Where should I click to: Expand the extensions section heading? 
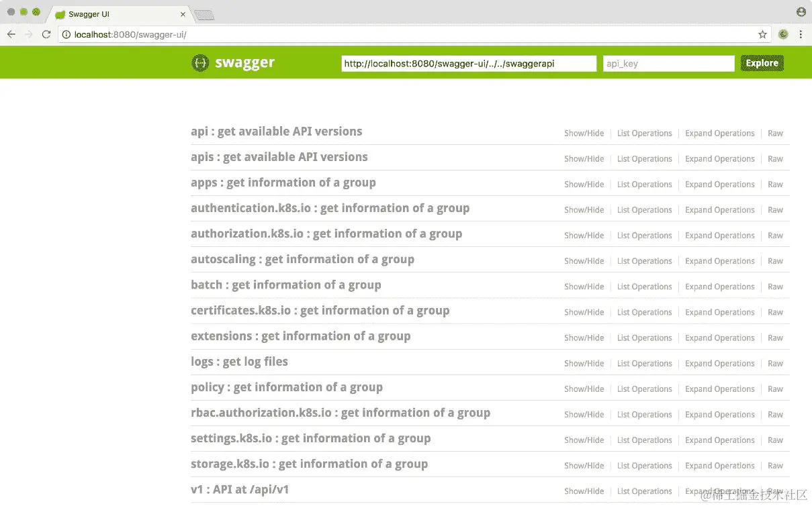pyautogui.click(x=301, y=336)
